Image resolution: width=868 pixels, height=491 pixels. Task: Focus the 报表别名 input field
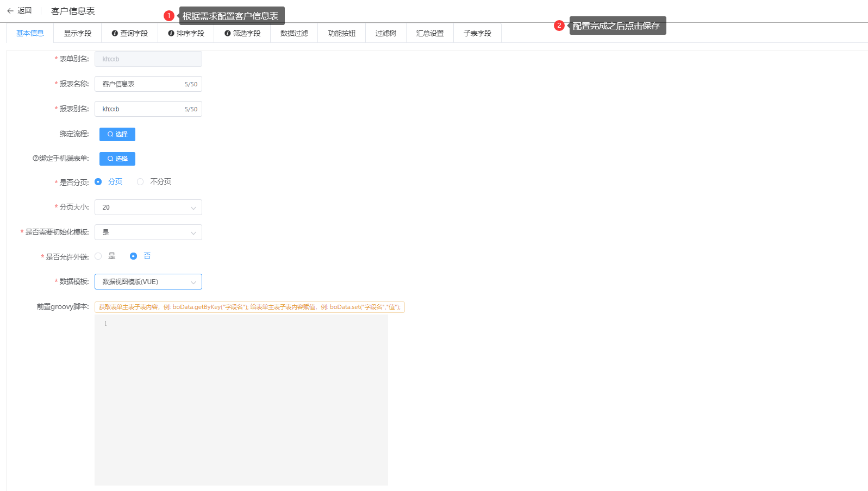pyautogui.click(x=148, y=109)
